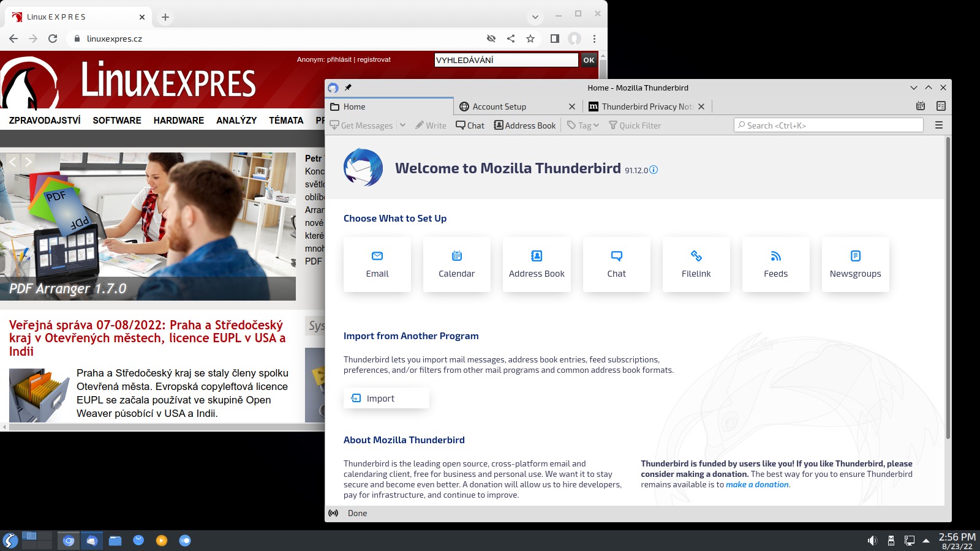Open TÉMATA menu on LinuxEXPRES
Viewport: 980px width, 551px height.
coord(286,121)
